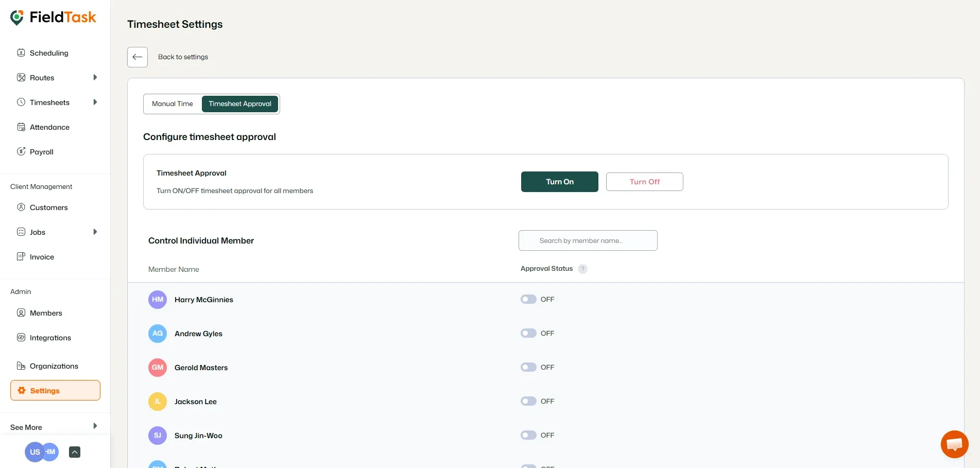Click the Sung Jin-Woo name
This screenshot has height=468, width=980.
click(x=198, y=436)
